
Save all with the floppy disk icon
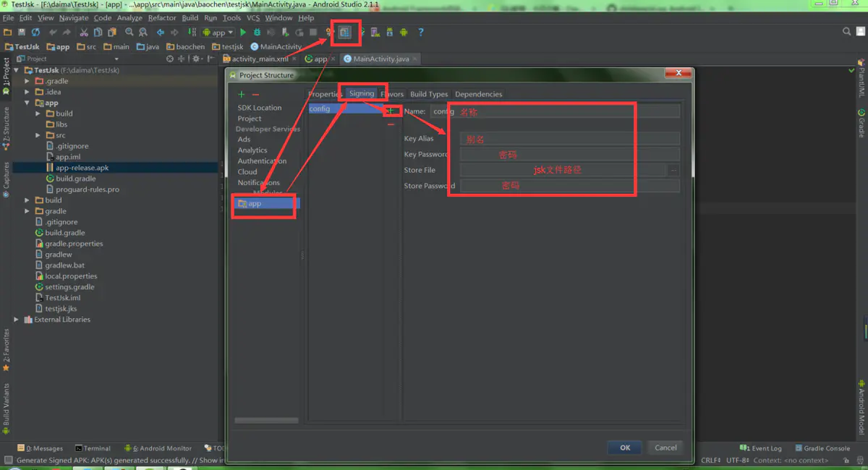point(22,33)
